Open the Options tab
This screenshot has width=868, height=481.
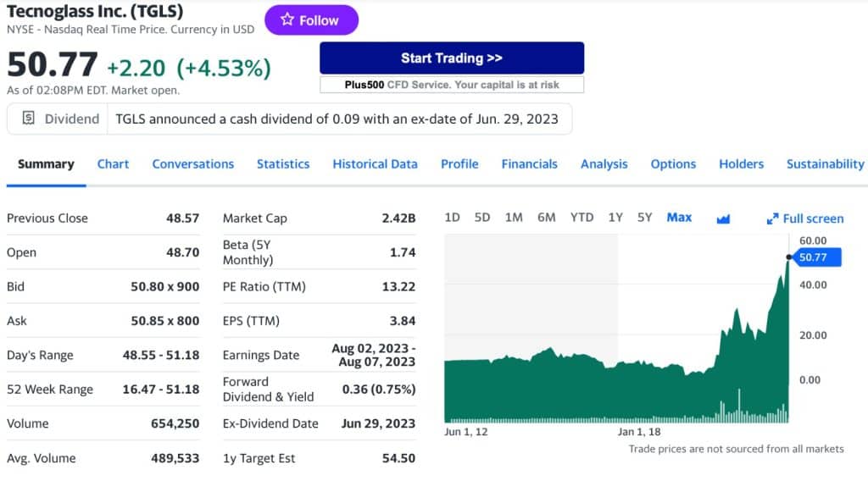pos(673,164)
